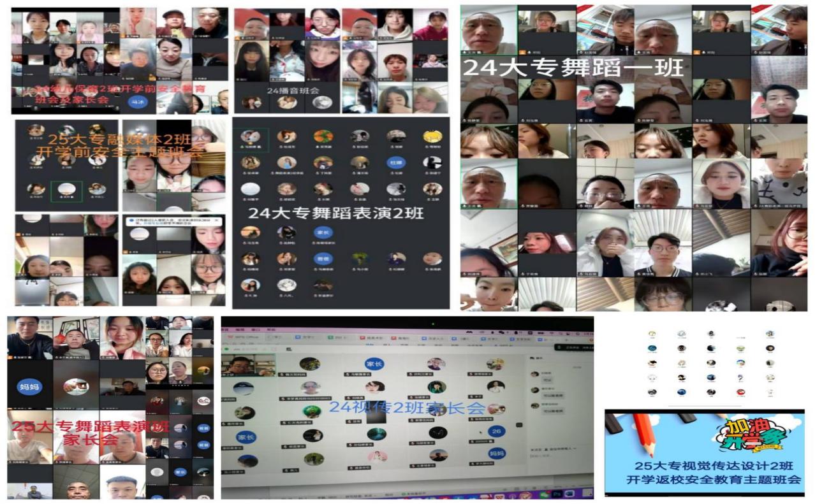
Task: Click blue "妈妈" avatar in 25大专舞蹈表演班 panel
Action: 26,387
